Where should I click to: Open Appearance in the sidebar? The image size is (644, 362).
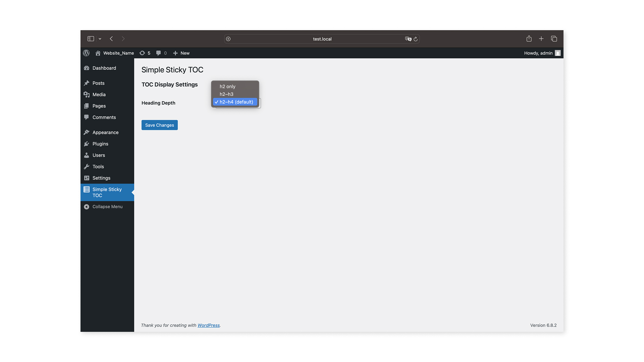(107, 132)
